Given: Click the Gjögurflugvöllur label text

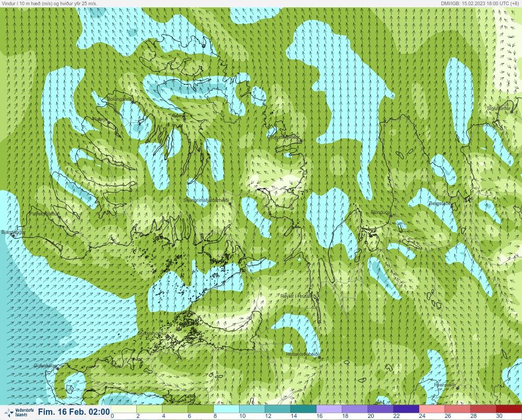Looking at the screenshot, I should [283, 137].
